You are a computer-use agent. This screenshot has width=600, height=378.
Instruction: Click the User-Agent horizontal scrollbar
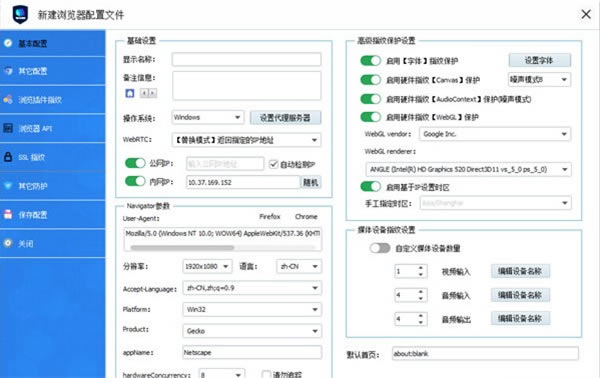tap(223, 248)
